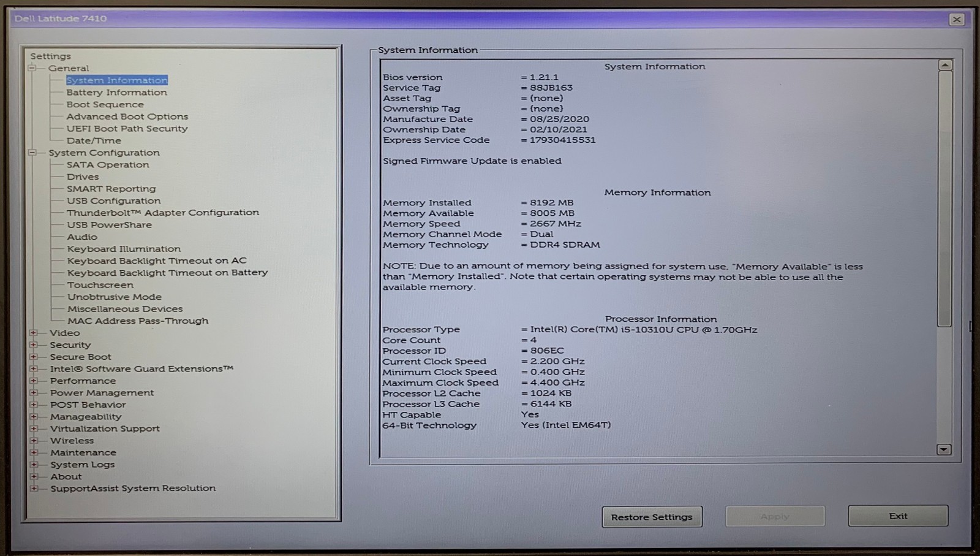The height and width of the screenshot is (556, 980).
Task: Click the Bios version value 1.21.1
Action: pyautogui.click(x=544, y=77)
